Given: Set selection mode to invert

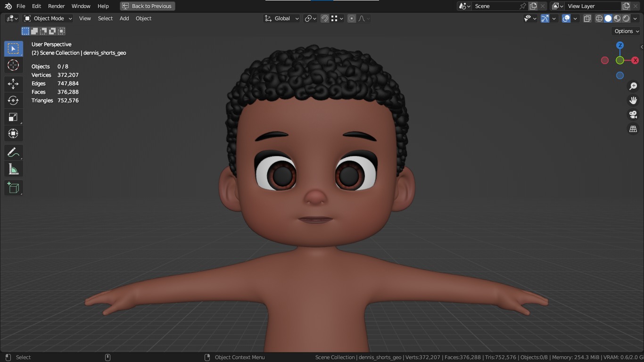Looking at the screenshot, I should pyautogui.click(x=52, y=31).
